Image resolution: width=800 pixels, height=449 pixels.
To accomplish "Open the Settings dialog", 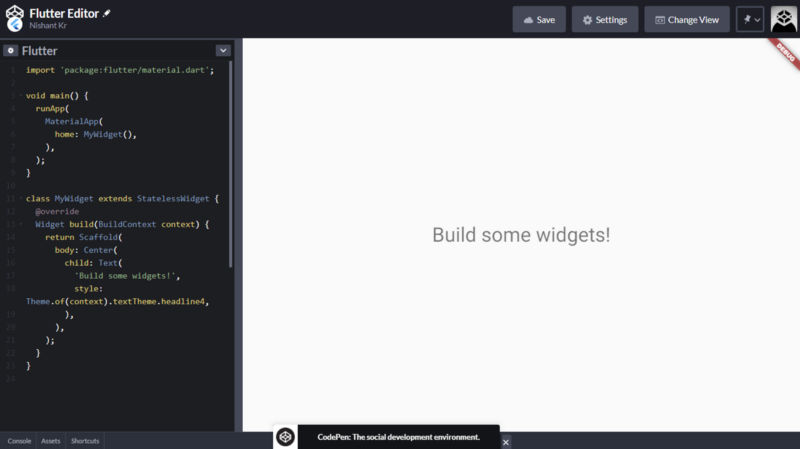I will point(605,19).
